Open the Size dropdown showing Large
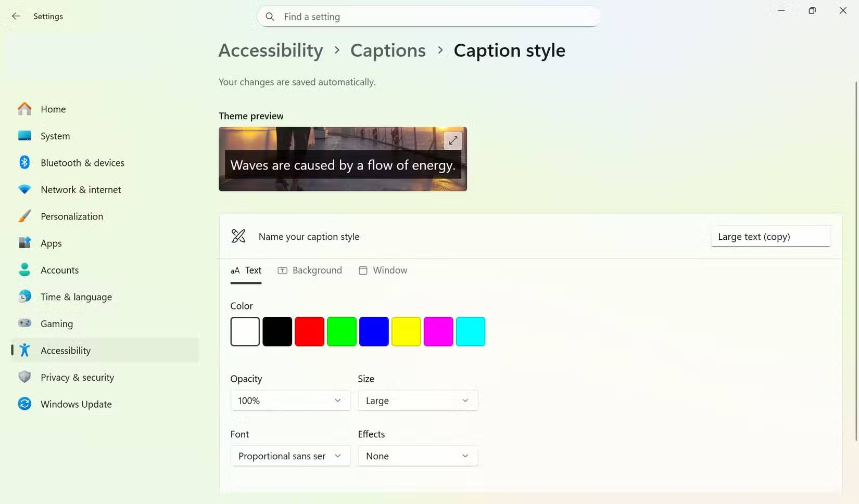Screen dimensions: 859x504 418,400
